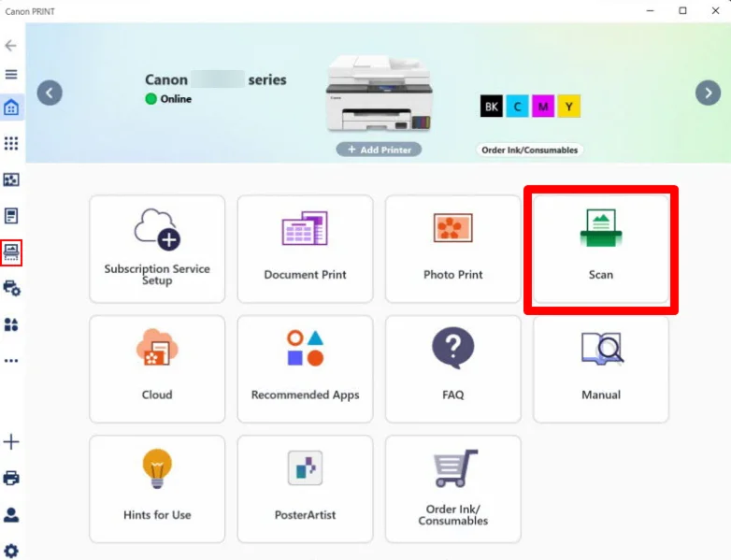
Task: Open Recommended Apps tile
Action: (305, 368)
